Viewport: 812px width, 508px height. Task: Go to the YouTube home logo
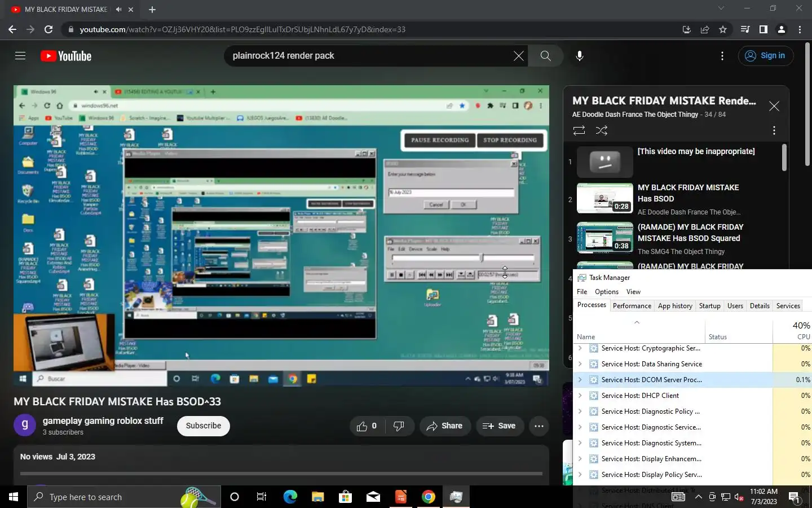pos(66,56)
